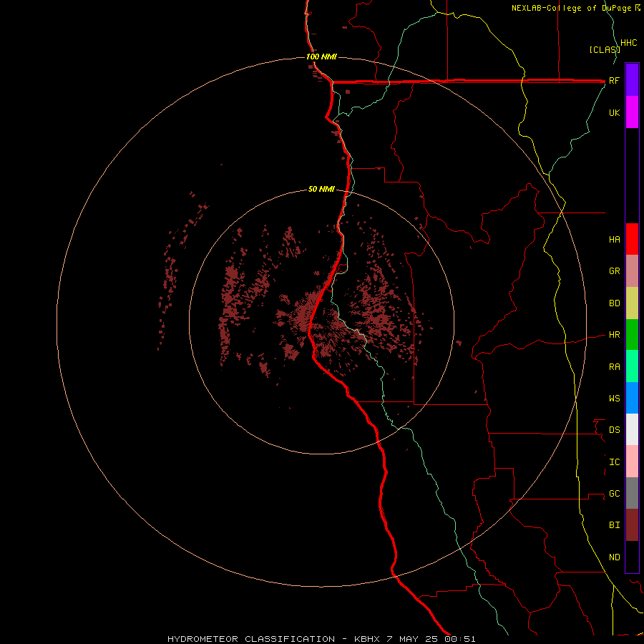Click the 00:51 timestamp
Viewport: 644px width, 644px height.
tap(460, 639)
